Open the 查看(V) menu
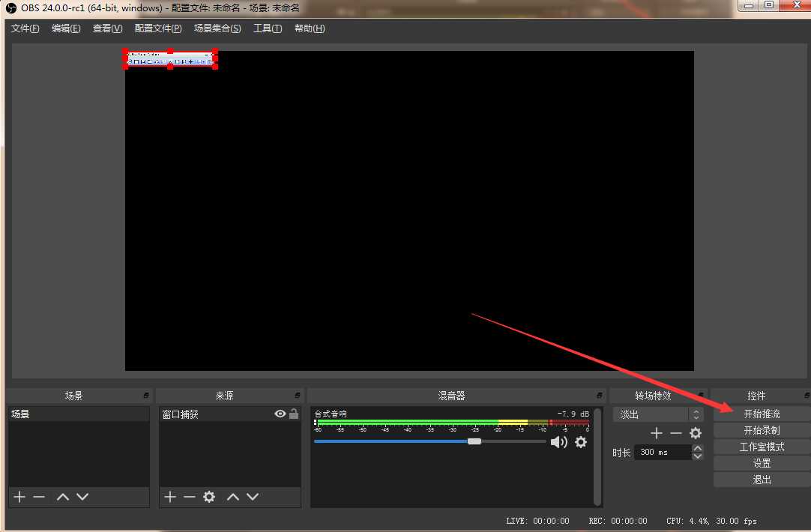Viewport: 811px width, 532px height. click(108, 28)
